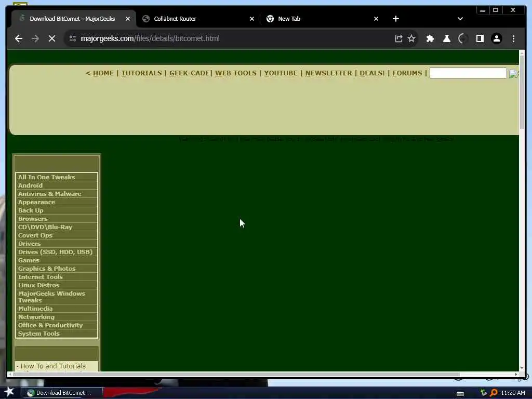The width and height of the screenshot is (532, 399).
Task: Open Appearance category
Action: 36,202
